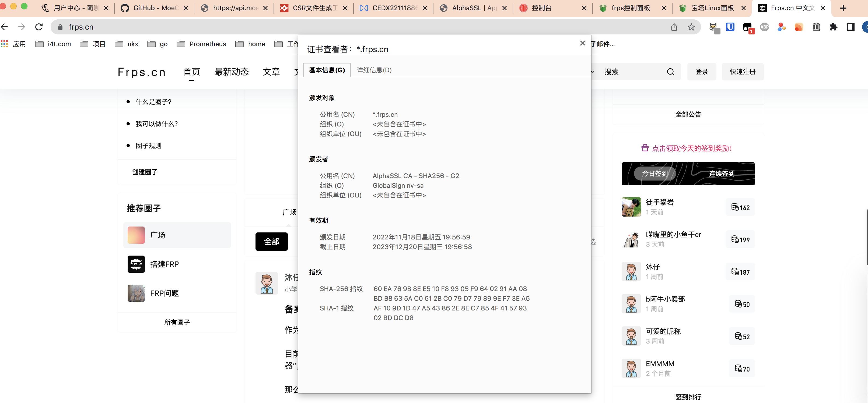
Task: Click the 登录 button
Action: 702,72
